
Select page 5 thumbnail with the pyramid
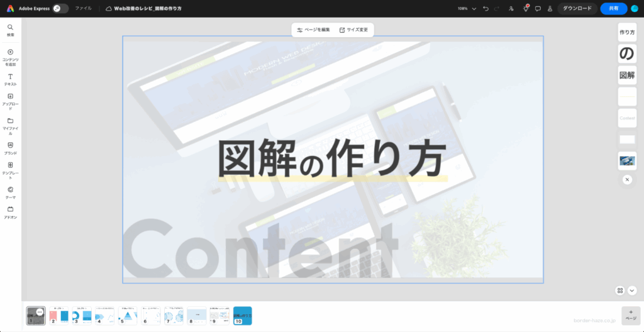click(128, 316)
